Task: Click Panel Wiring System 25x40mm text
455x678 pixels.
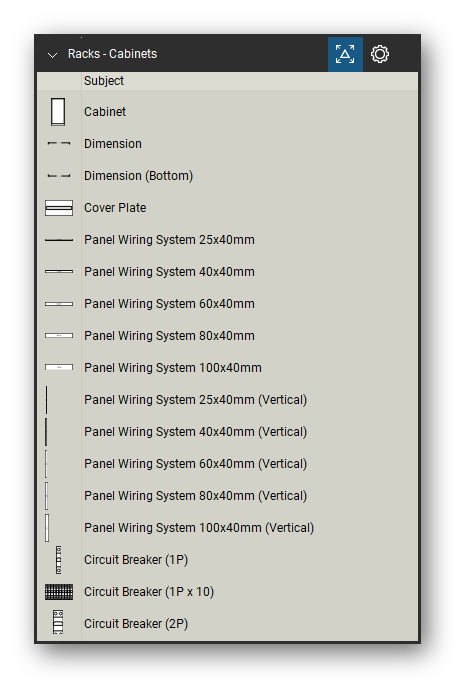Action: (170, 240)
